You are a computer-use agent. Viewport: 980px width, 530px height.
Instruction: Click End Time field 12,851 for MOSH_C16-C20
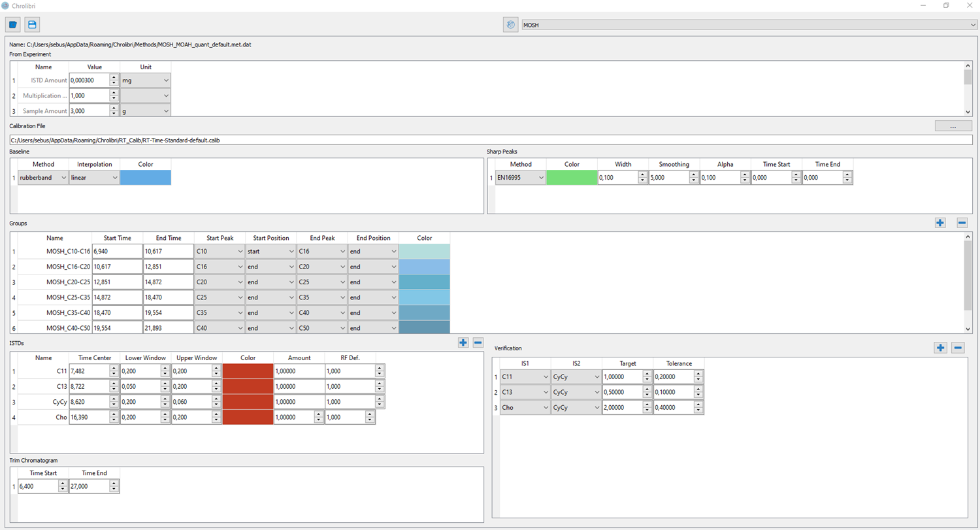click(169, 267)
